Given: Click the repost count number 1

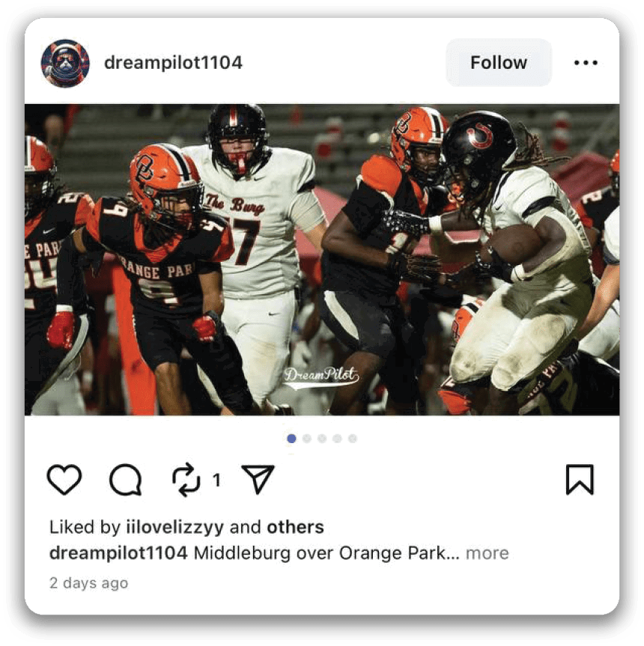Looking at the screenshot, I should (x=216, y=480).
